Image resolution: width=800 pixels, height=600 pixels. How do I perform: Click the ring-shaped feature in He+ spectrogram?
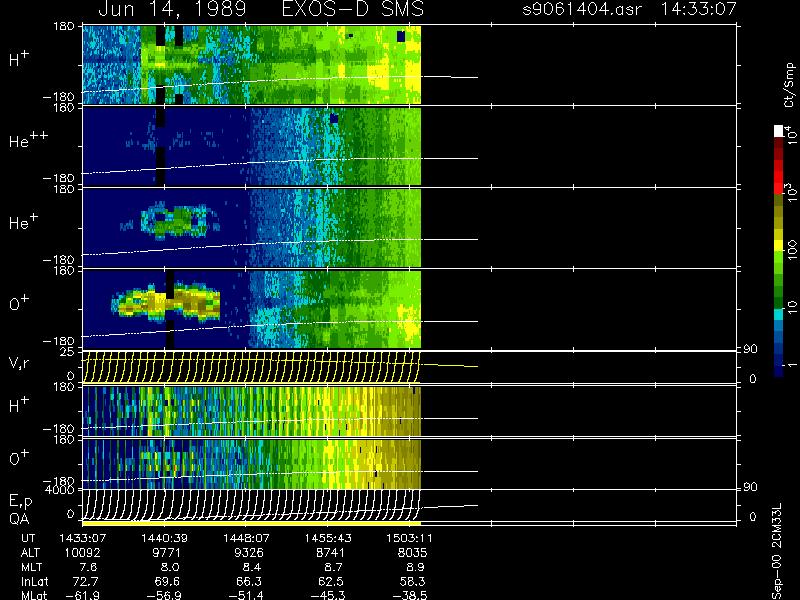point(174,220)
